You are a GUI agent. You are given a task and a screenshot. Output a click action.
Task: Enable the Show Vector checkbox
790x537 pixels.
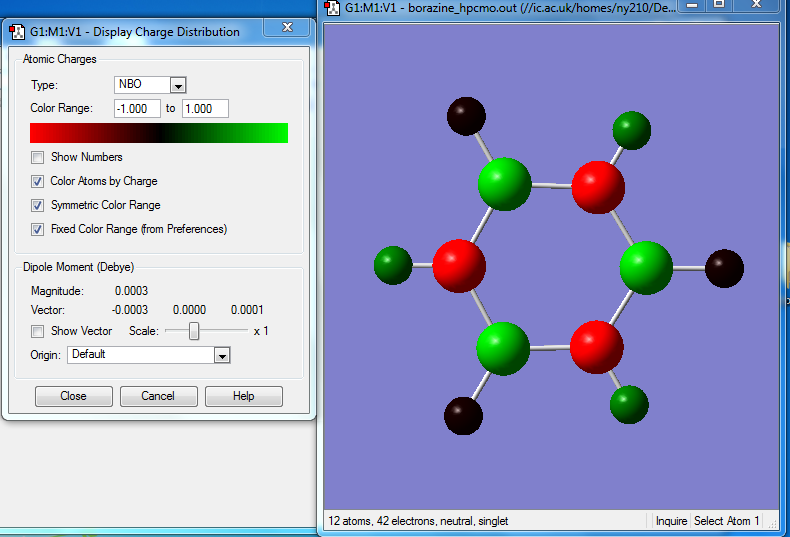tap(37, 331)
